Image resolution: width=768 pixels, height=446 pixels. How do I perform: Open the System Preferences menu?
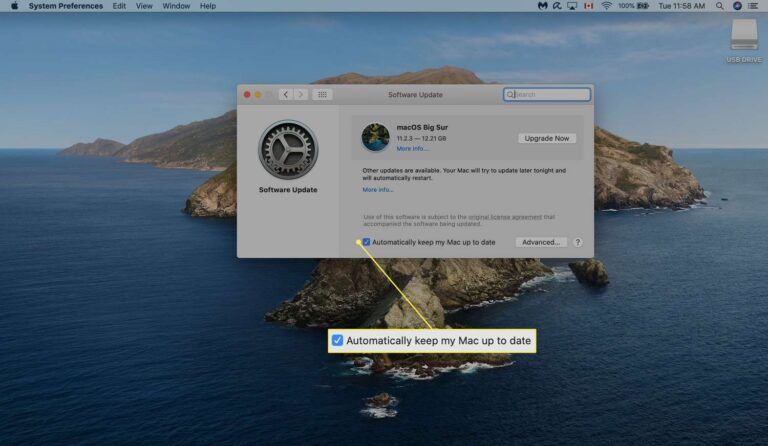tap(66, 6)
